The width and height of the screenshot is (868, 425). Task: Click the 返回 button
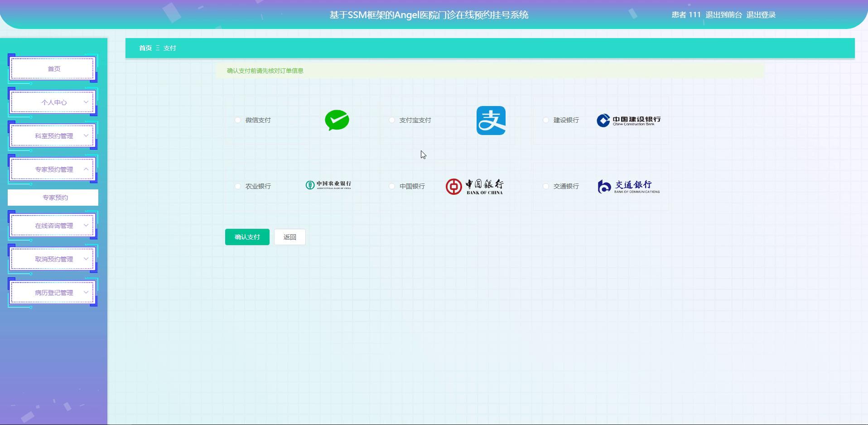tap(290, 237)
